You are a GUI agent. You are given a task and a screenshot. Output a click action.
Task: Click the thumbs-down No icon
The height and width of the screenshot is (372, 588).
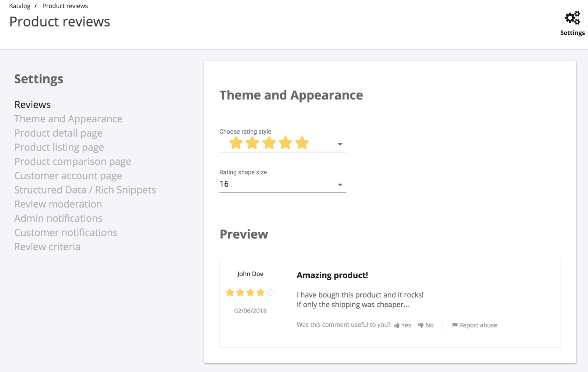tap(421, 325)
